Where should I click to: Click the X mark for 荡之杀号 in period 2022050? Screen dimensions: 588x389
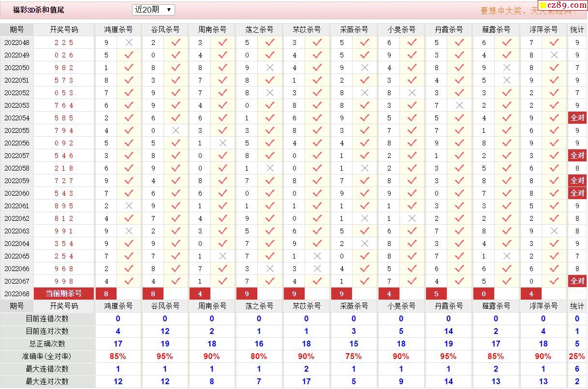click(270, 68)
